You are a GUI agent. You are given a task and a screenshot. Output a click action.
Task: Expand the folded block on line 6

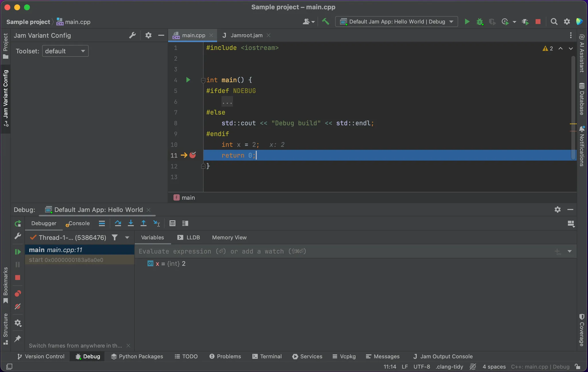(x=227, y=102)
